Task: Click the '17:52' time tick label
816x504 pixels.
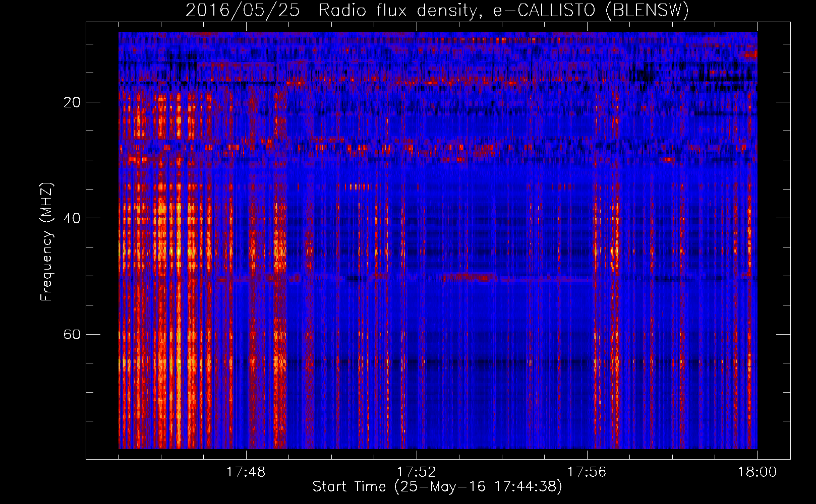Action: [x=417, y=472]
